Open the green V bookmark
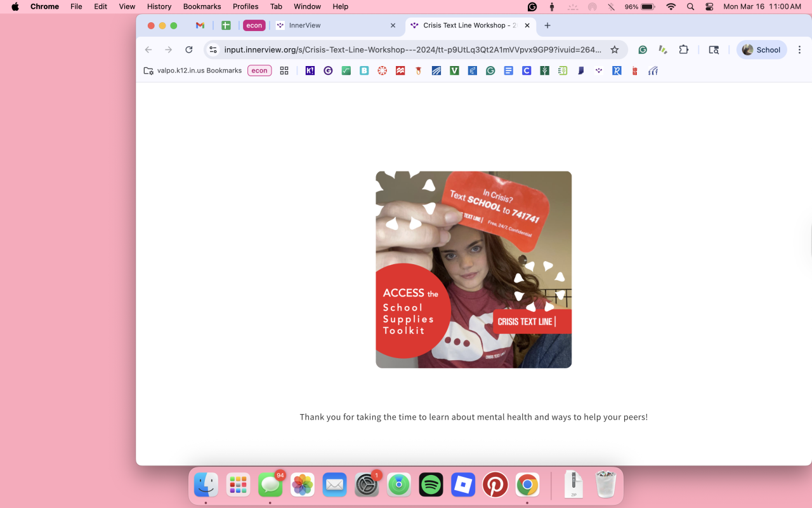The image size is (812, 508). pyautogui.click(x=454, y=70)
